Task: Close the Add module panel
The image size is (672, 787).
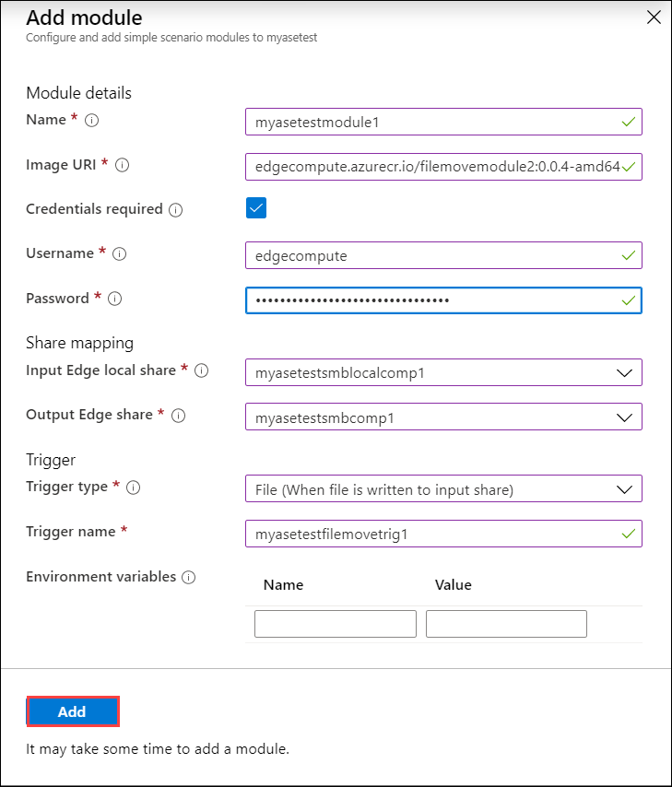Action: [x=654, y=17]
